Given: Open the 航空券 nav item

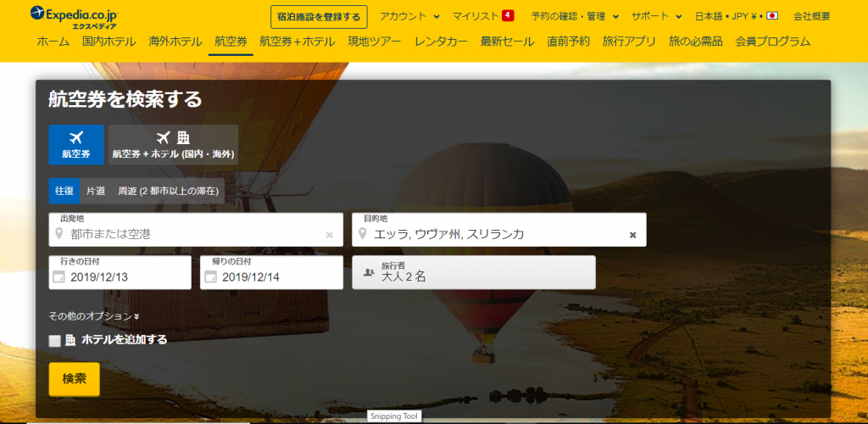Looking at the screenshot, I should click(x=231, y=42).
